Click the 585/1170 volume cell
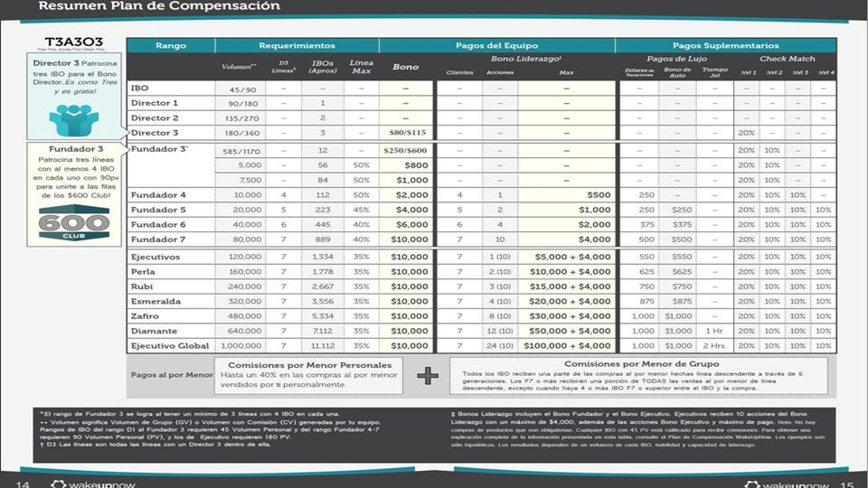 [241, 152]
